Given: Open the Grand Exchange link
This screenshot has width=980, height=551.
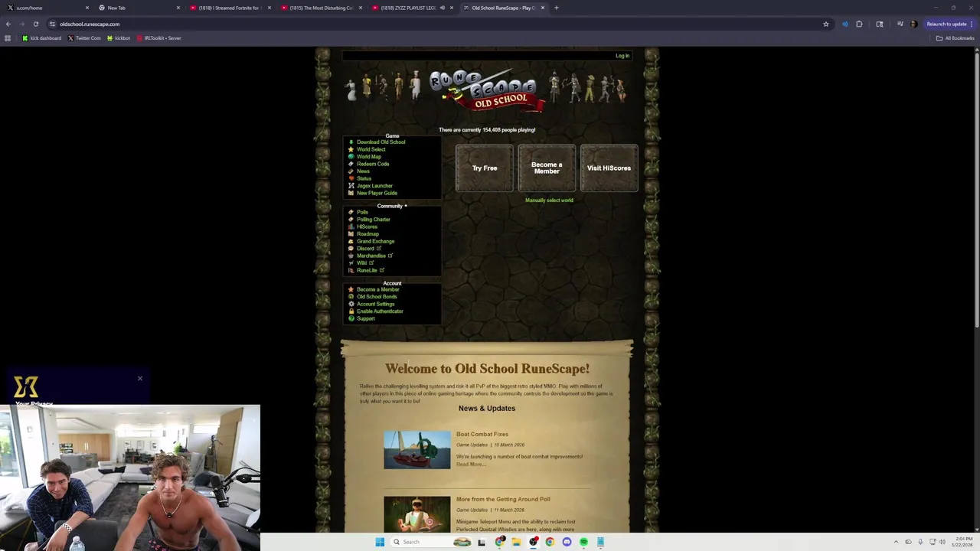Looking at the screenshot, I should click(375, 241).
